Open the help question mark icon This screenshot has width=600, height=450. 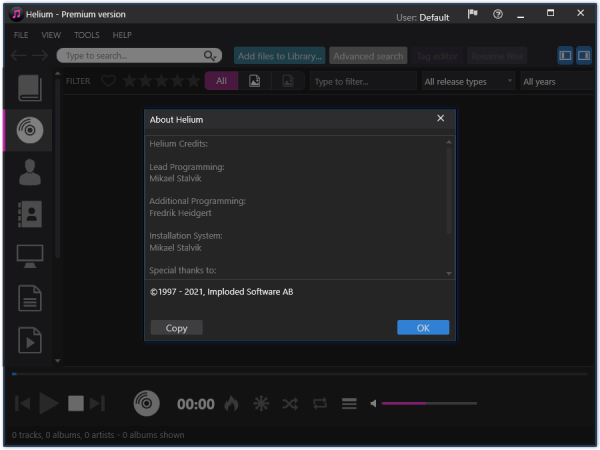click(498, 14)
